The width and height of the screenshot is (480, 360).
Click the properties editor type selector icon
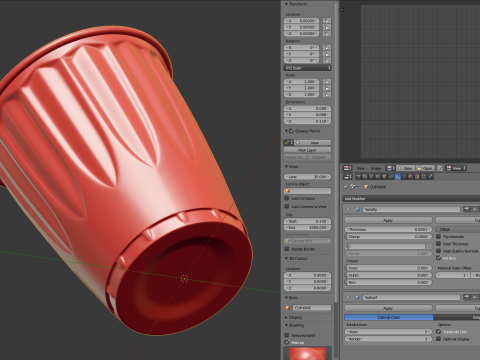pyautogui.click(x=348, y=176)
